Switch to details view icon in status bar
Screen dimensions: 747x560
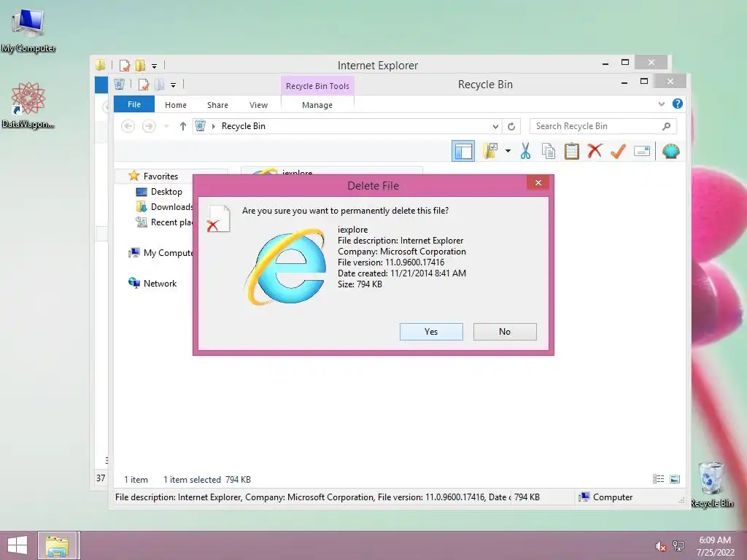659,479
